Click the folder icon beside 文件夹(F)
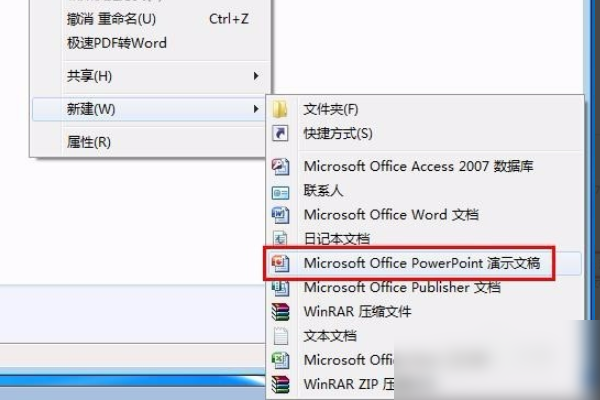Image resolution: width=600 pixels, height=400 pixels. (280, 109)
